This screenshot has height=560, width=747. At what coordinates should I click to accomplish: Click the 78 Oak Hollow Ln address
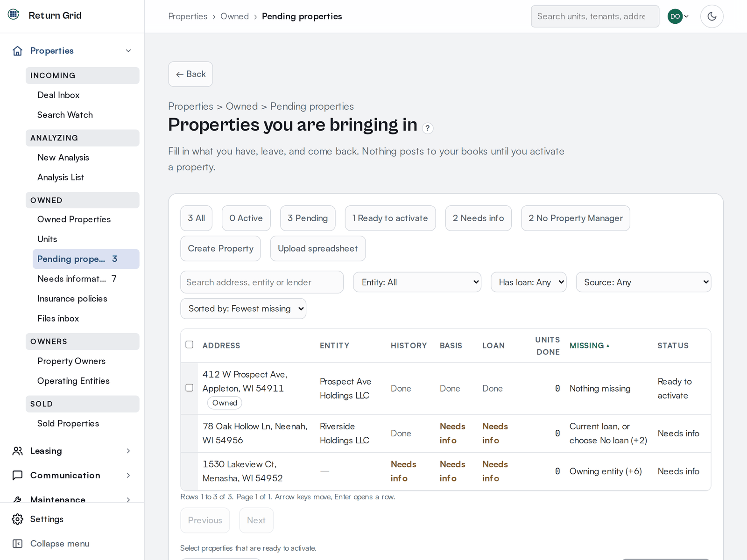pos(255,434)
